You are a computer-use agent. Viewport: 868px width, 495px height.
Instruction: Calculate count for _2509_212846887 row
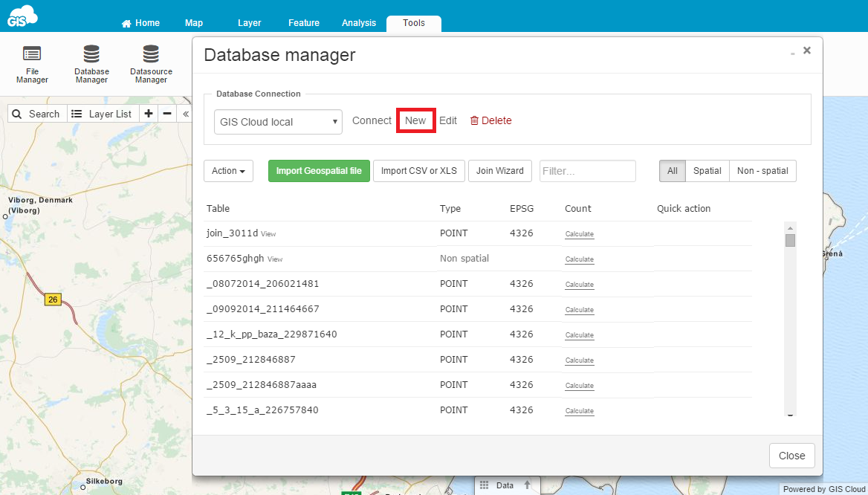[580, 360]
